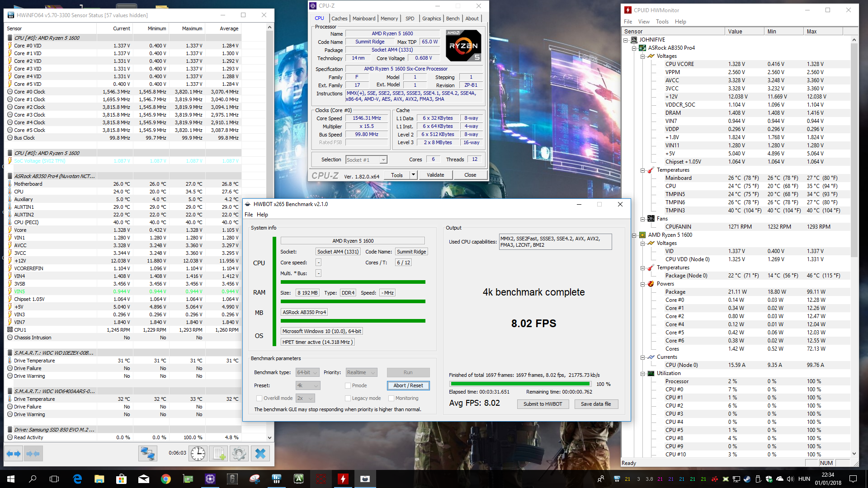Switch to the Graphics tab in CPU-Z
The image size is (868, 488).
pyautogui.click(x=431, y=19)
